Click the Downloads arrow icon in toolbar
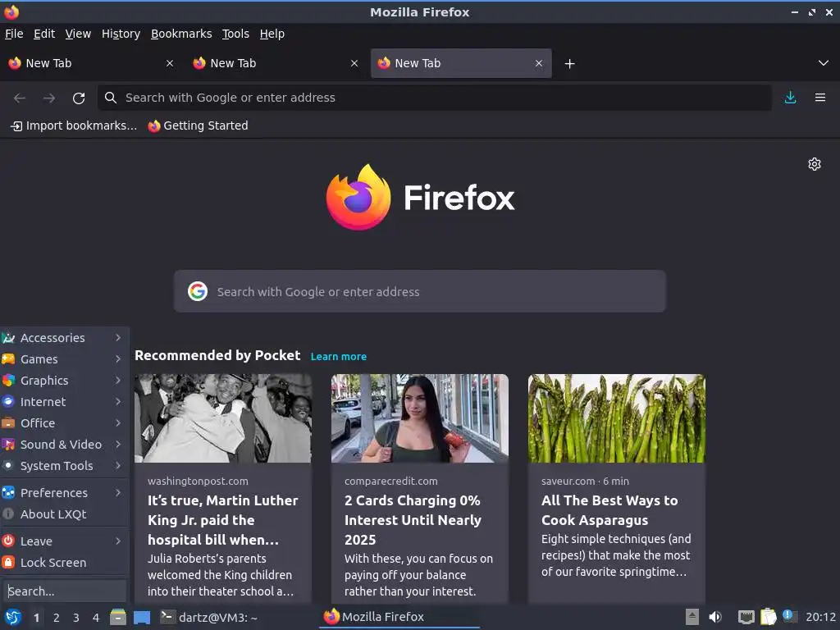The height and width of the screenshot is (630, 840). [x=790, y=98]
